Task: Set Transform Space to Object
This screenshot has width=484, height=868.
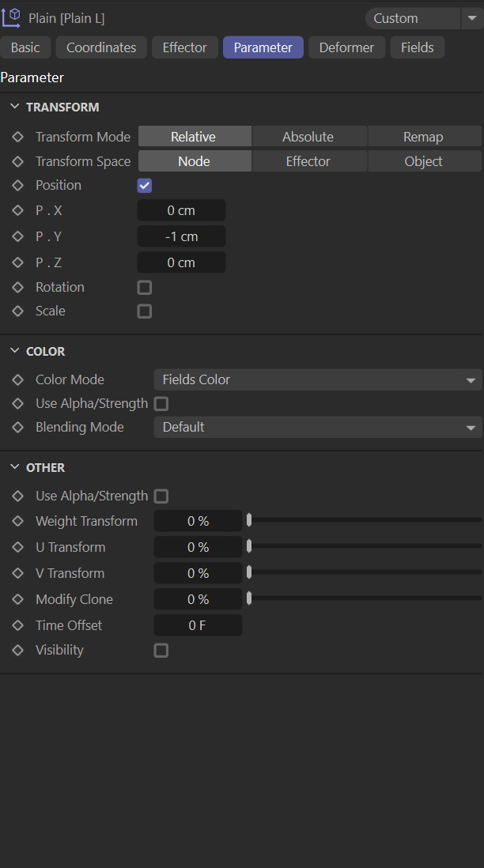Action: [423, 161]
